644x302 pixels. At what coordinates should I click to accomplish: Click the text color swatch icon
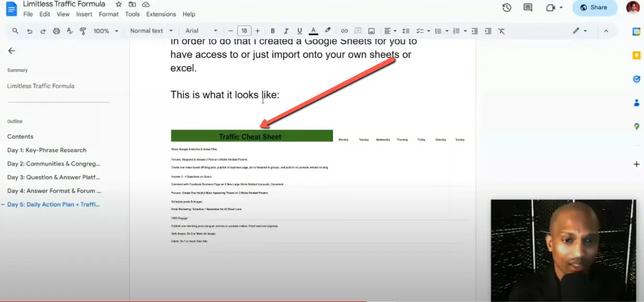coord(314,31)
